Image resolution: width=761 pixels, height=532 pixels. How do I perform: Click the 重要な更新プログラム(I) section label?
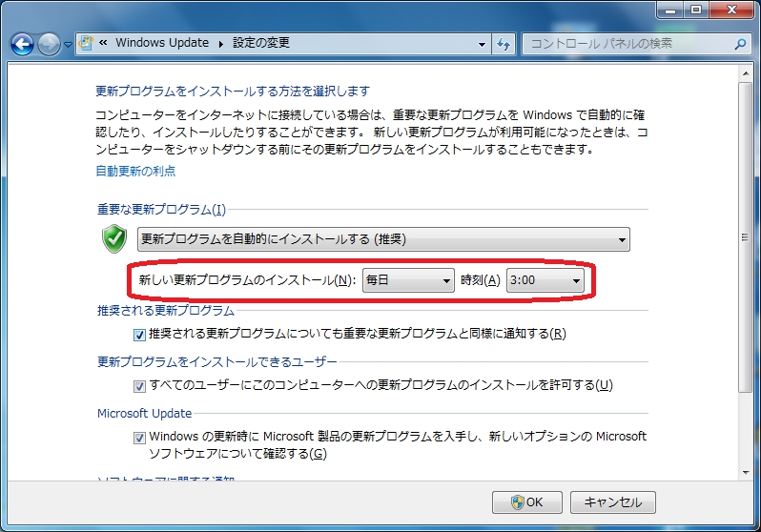tap(161, 209)
